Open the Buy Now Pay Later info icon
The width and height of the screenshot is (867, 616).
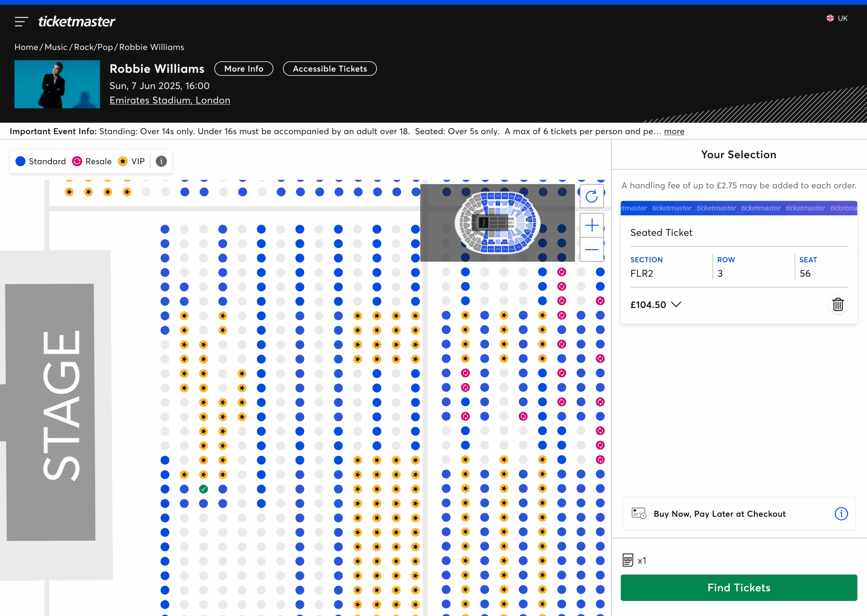[841, 513]
